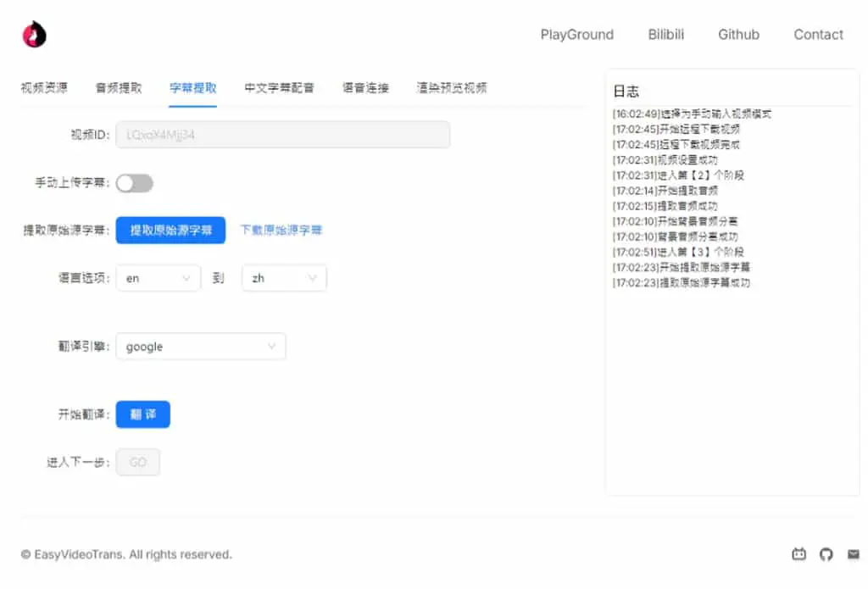Click the blue 翻译 button
This screenshot has width=868, height=589.
142,414
